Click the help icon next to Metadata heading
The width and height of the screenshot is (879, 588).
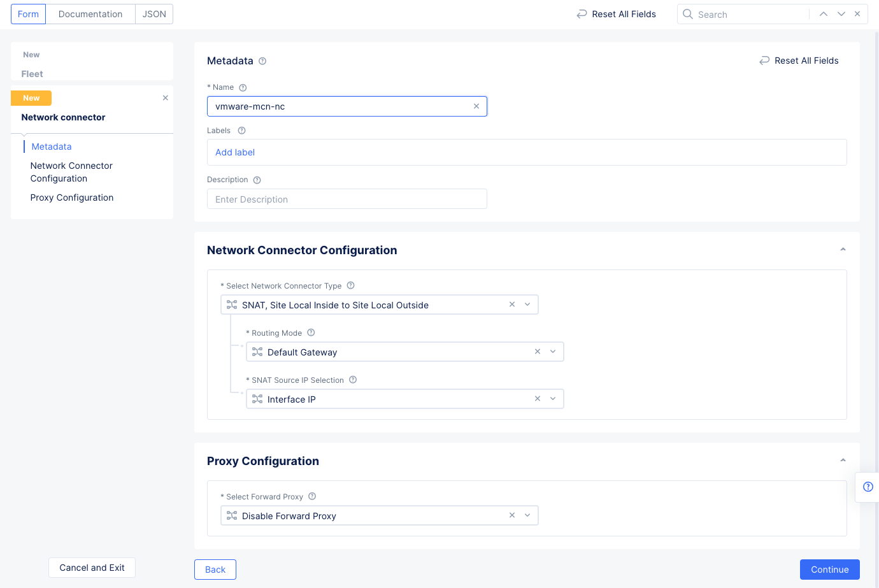262,61
